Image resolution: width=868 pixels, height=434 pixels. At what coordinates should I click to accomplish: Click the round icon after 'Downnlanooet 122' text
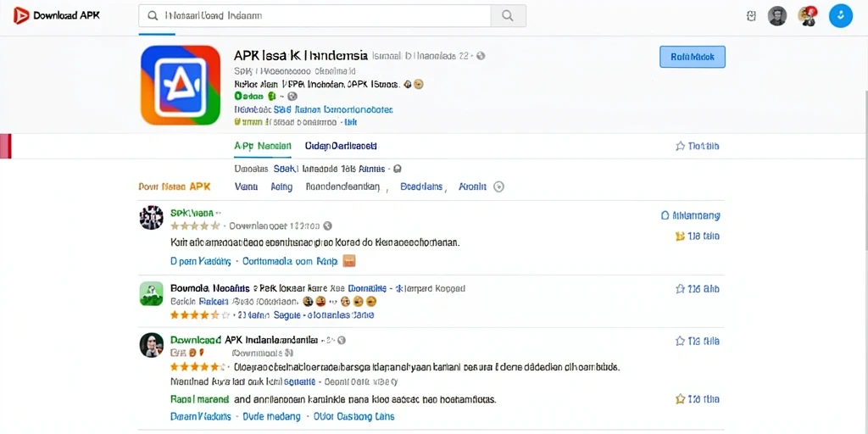point(327,225)
